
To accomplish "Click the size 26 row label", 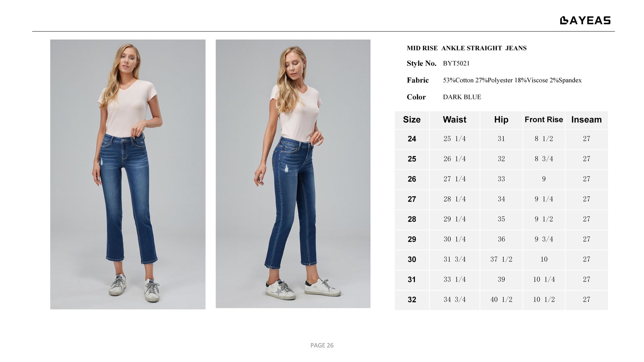I will 412,179.
